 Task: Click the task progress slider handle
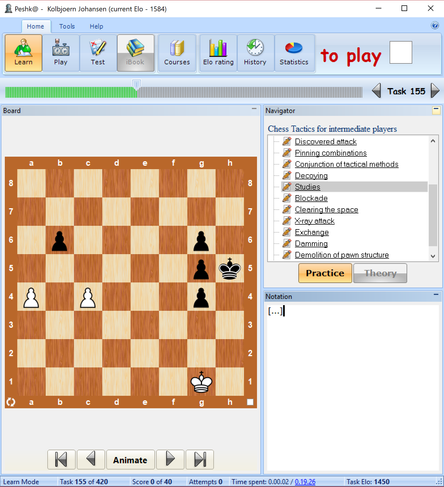point(136,84)
